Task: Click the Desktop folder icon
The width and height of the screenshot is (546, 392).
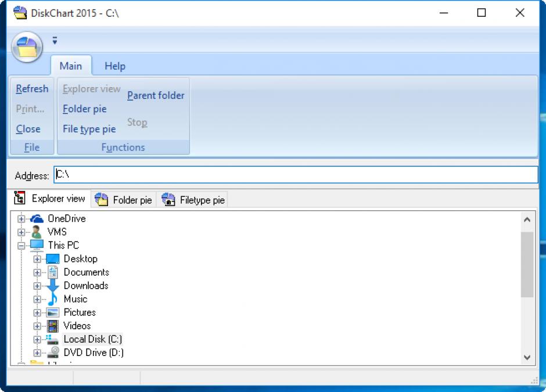Action: (53, 258)
